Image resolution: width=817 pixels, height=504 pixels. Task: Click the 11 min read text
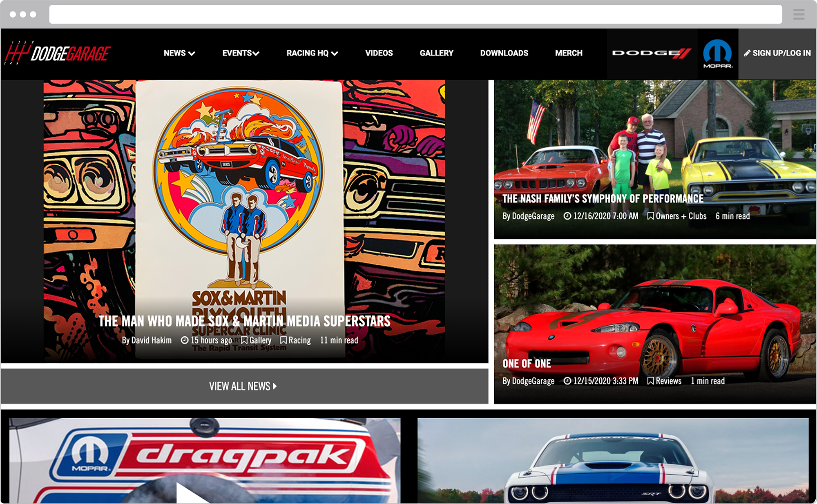pos(339,340)
